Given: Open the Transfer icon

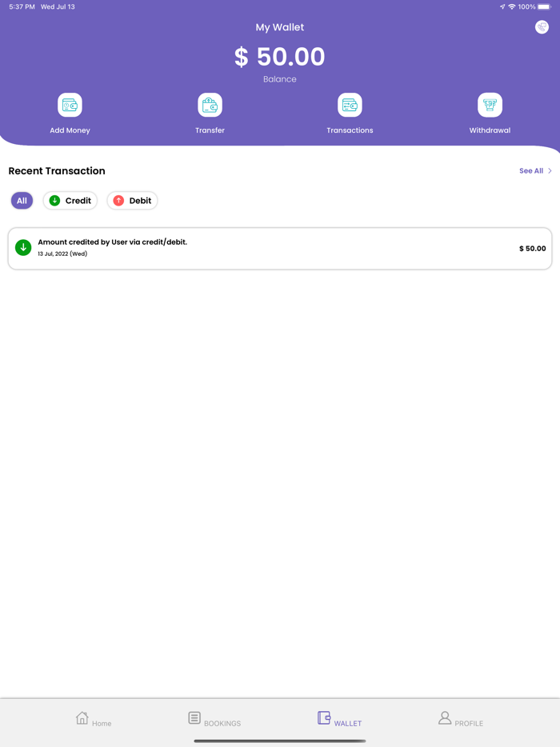Looking at the screenshot, I should coord(210,105).
